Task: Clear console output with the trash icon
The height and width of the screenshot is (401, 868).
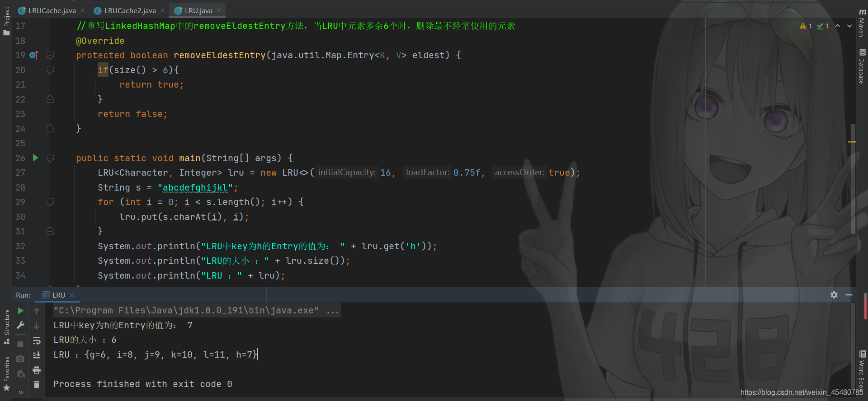Action: click(37, 385)
